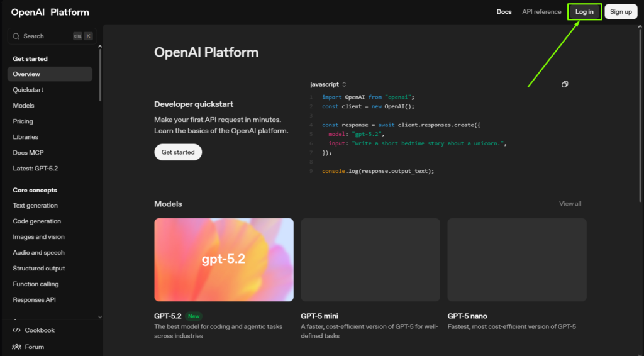Image resolution: width=644 pixels, height=356 pixels.
Task: Click the console.log code line
Action: 378,171
